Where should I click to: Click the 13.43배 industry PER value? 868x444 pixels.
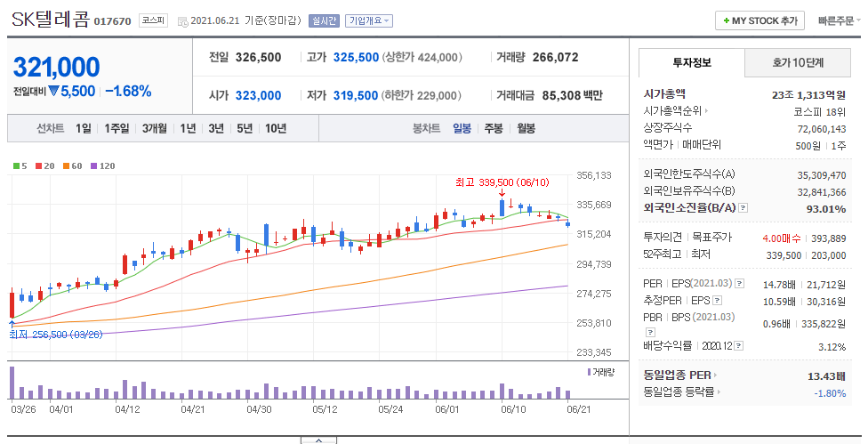(826, 376)
